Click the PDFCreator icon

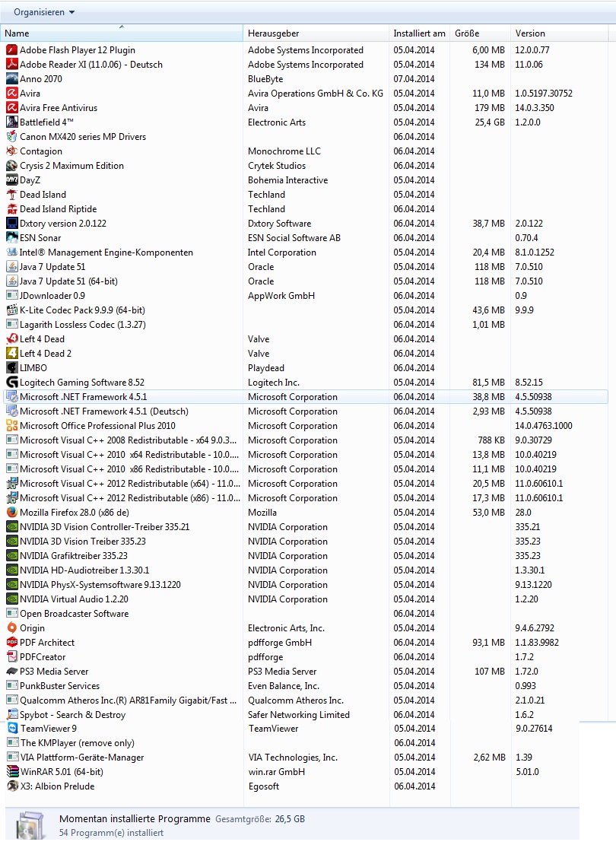pos(12,657)
